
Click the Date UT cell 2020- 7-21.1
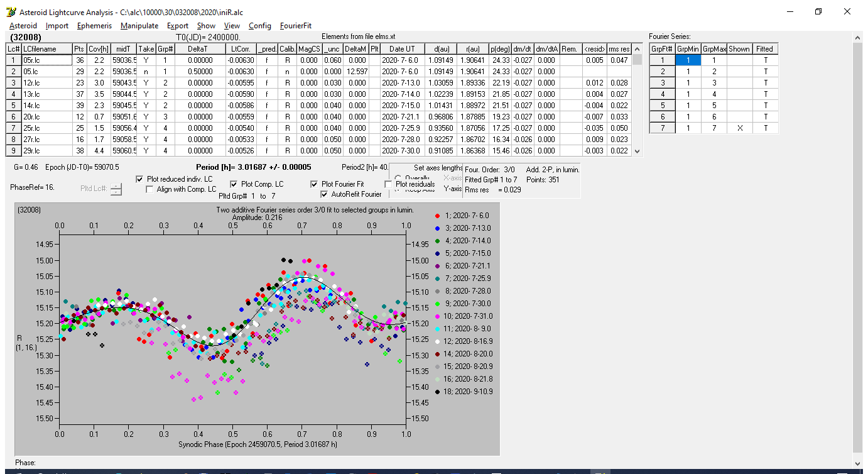point(401,117)
